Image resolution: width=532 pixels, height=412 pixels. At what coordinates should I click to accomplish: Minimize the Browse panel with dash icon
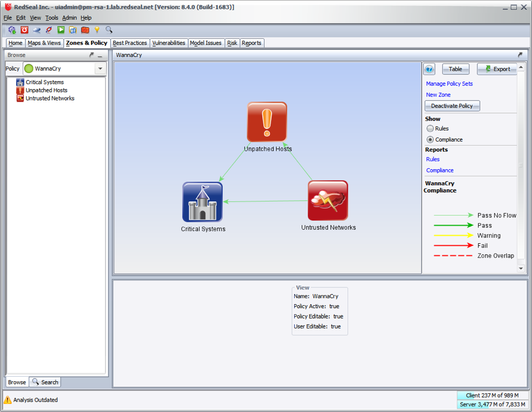(100, 55)
